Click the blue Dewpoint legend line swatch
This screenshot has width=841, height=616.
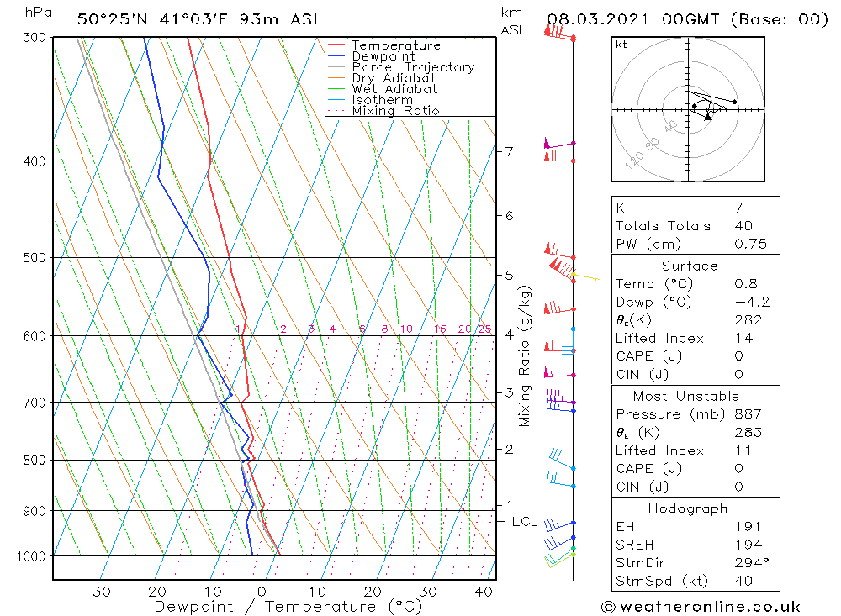pyautogui.click(x=336, y=55)
